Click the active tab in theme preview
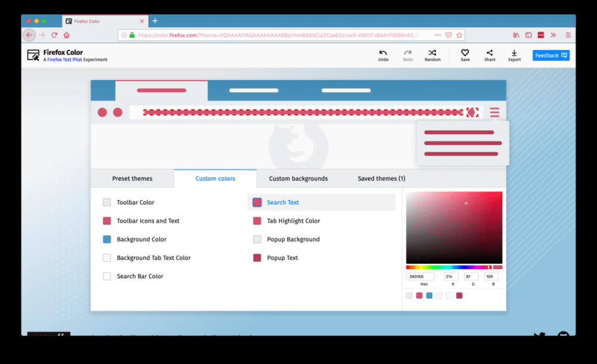The width and height of the screenshot is (597, 364). (x=161, y=91)
